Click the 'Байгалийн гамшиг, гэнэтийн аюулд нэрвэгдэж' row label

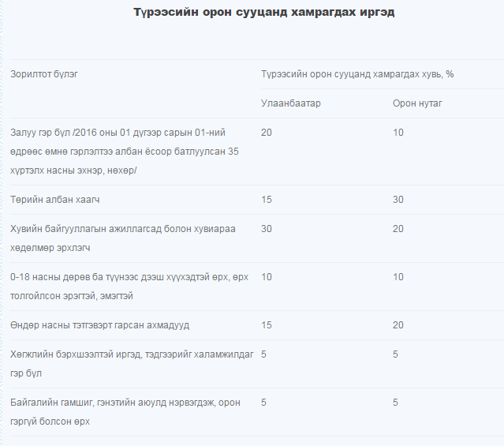125,412
